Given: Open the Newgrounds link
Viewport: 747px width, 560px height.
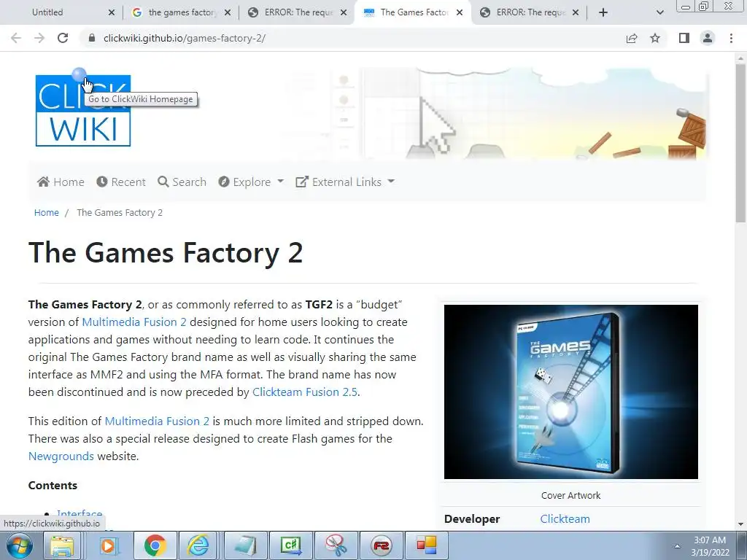Looking at the screenshot, I should point(61,456).
